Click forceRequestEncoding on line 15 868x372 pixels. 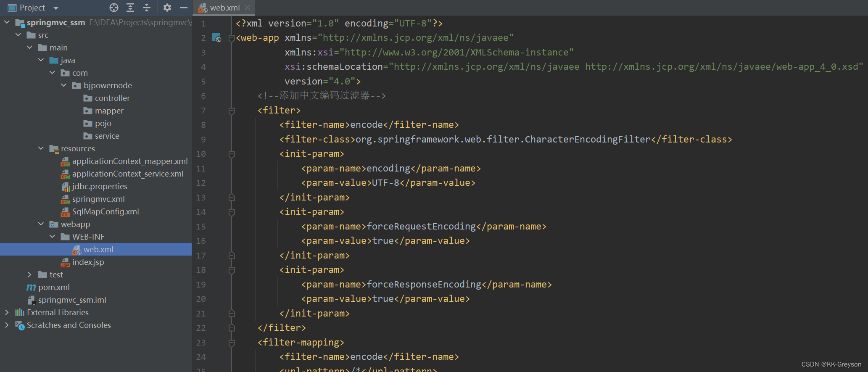click(421, 226)
